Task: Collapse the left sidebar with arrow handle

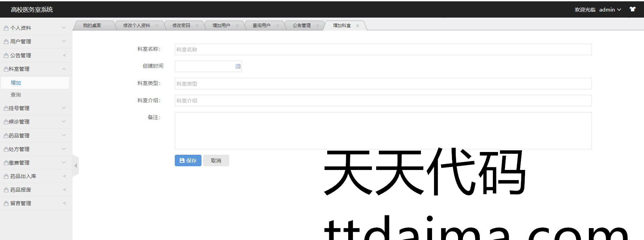Action: (x=76, y=166)
